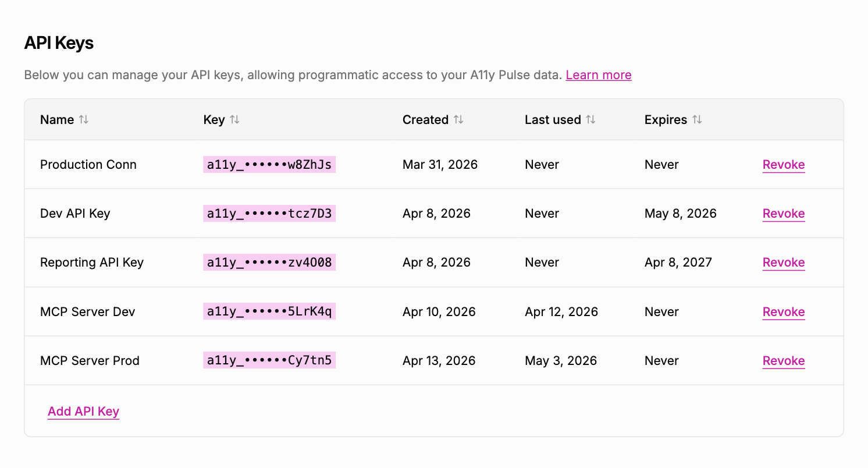Sort by Key column sort icon
The image size is (868, 468).
coord(234,119)
